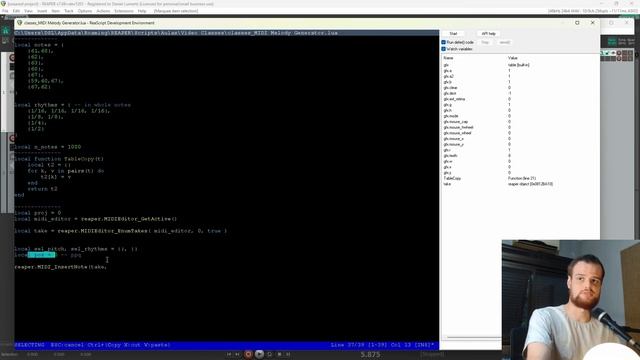Click the ReaScript window maximize button
Image resolution: width=640 pixels, height=360 pixels.
[577, 23]
